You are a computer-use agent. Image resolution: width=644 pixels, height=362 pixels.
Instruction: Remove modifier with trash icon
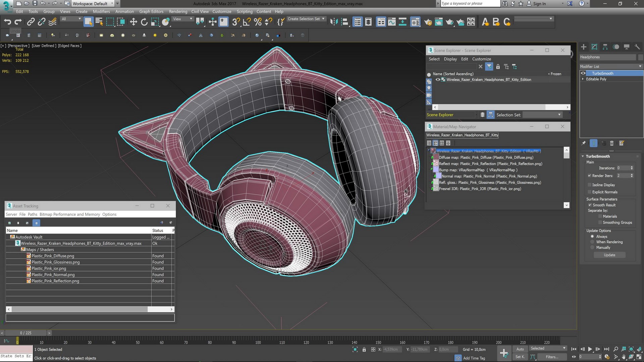(611, 143)
